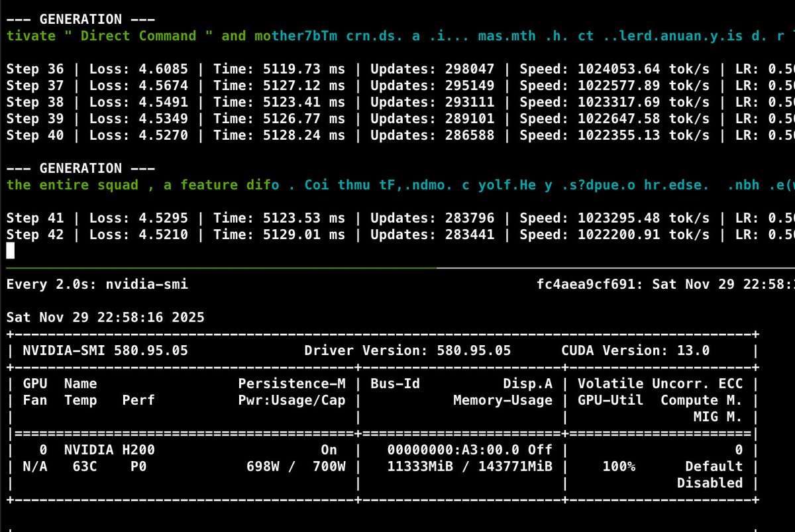Click the 'Persistence-M' column header

click(x=291, y=384)
